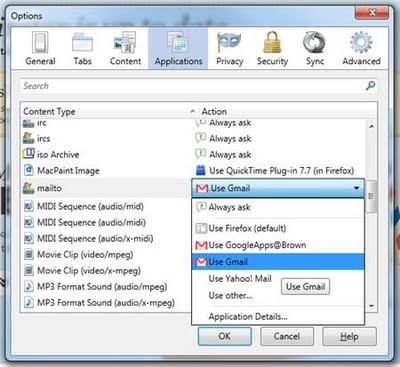This screenshot has width=400, height=367.
Task: Open the Privacy pane with mask icon
Action: tap(229, 49)
